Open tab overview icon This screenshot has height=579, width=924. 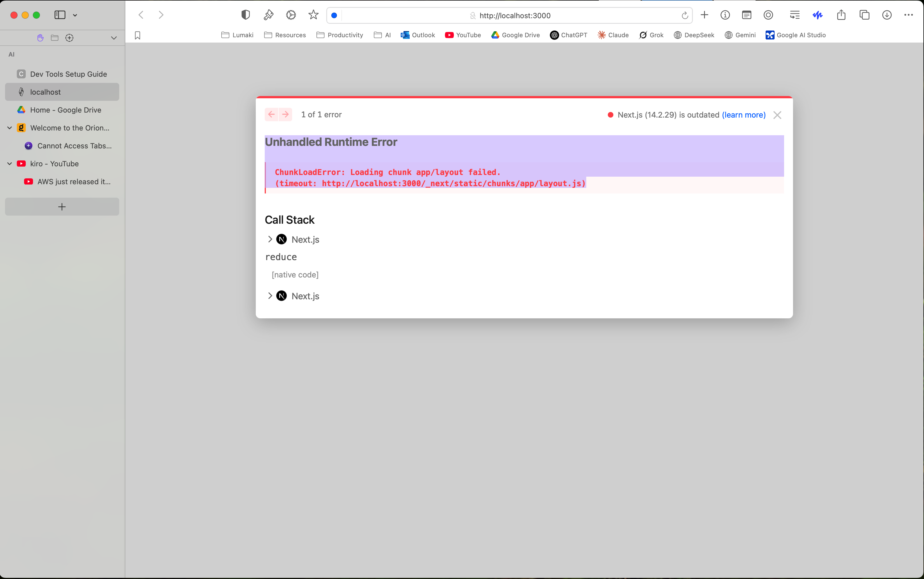coord(864,15)
